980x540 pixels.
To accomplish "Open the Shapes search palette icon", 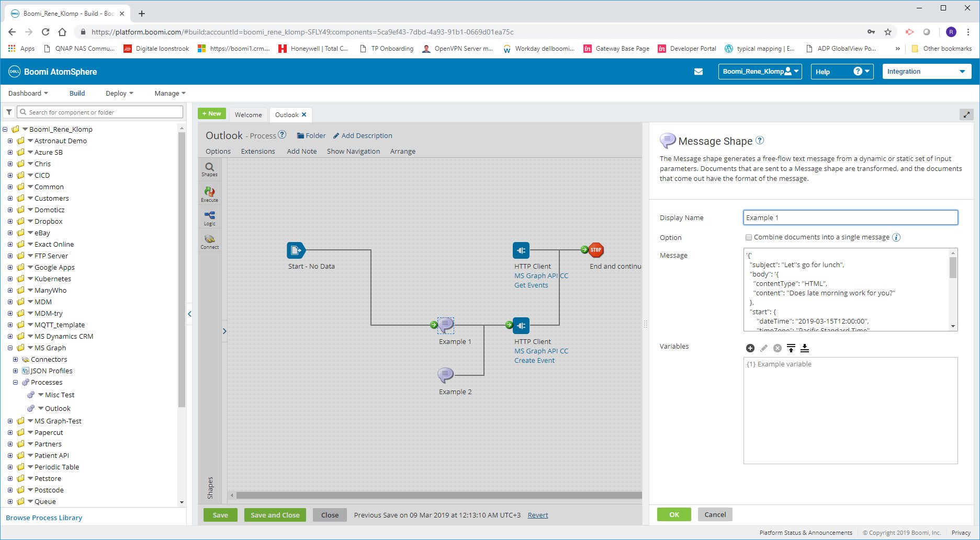I will [209, 168].
